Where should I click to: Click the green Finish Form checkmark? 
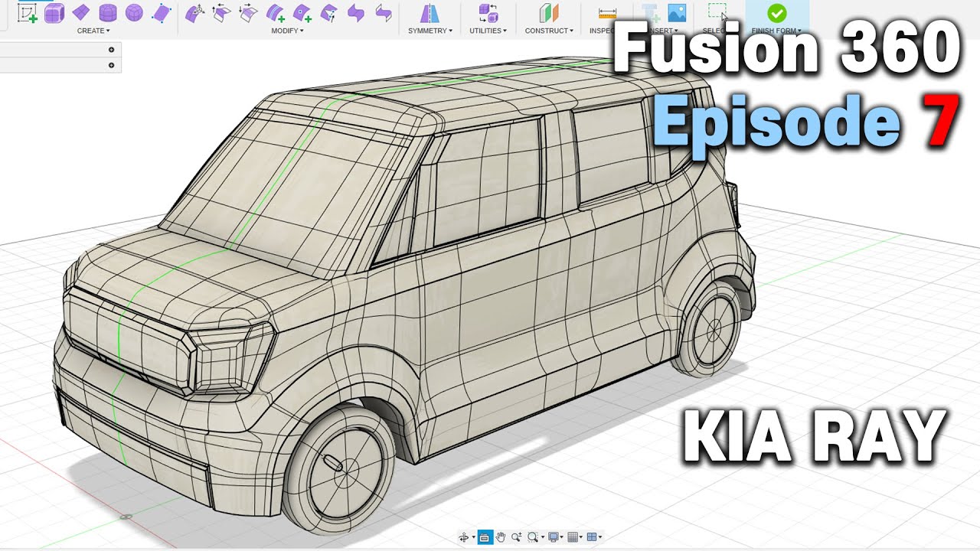click(x=776, y=13)
